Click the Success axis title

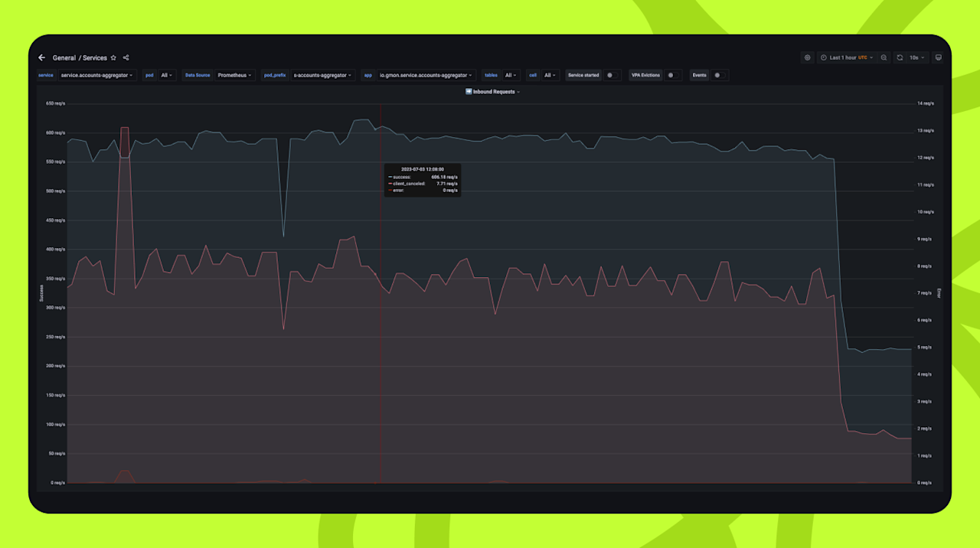(x=41, y=292)
